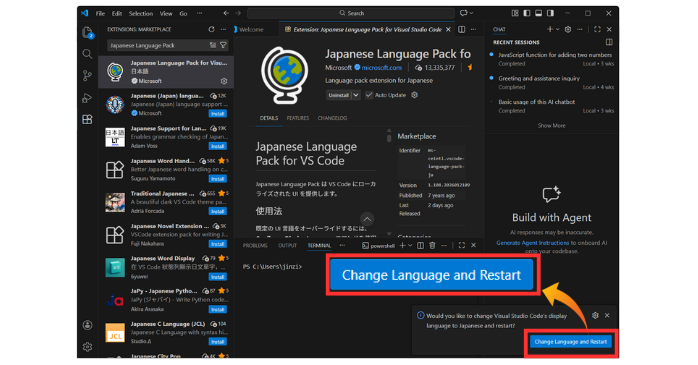Expand the menu bar overflow ellipsis
698x365 pixels.
coord(199,13)
